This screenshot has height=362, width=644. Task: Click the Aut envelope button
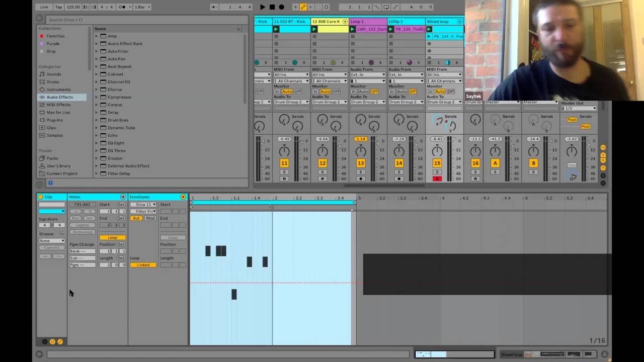pyautogui.click(x=136, y=218)
